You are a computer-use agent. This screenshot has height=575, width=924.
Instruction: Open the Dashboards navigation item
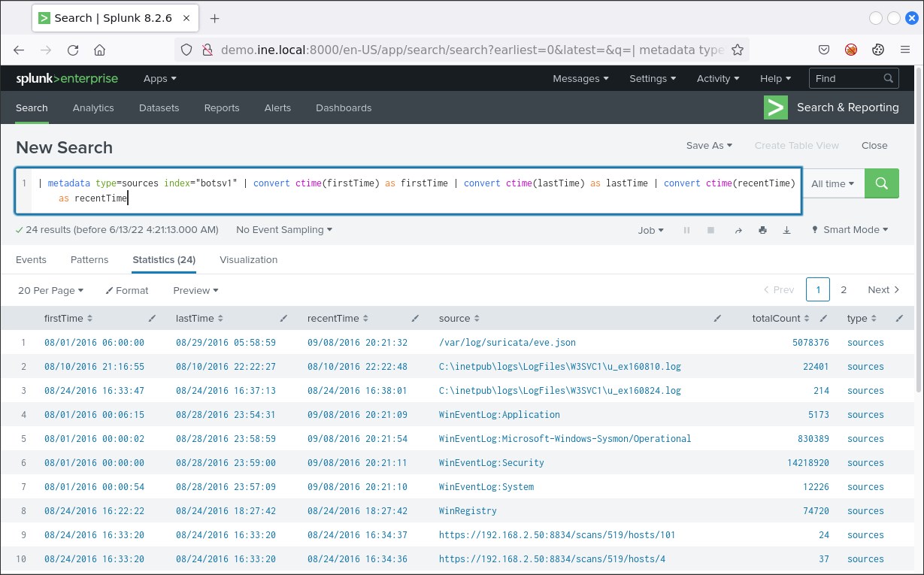[344, 108]
